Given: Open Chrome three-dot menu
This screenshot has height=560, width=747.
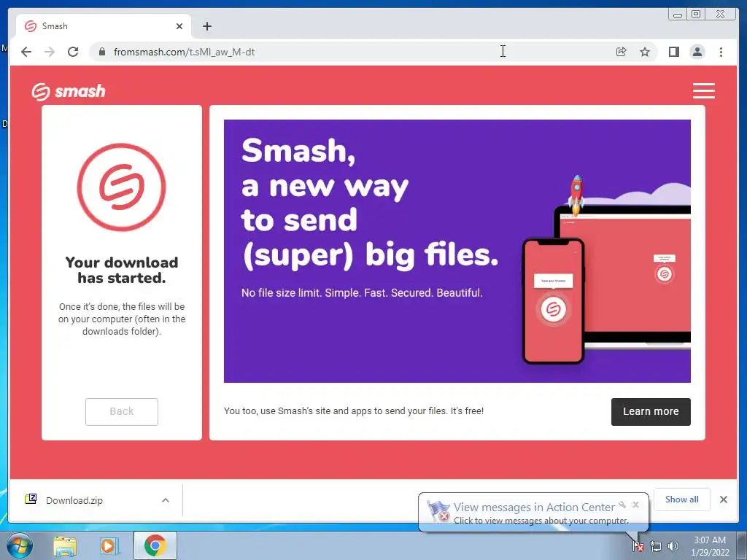Looking at the screenshot, I should (x=721, y=52).
